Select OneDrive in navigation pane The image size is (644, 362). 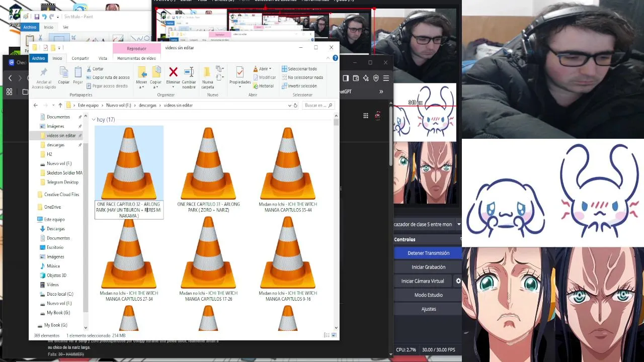tap(52, 207)
